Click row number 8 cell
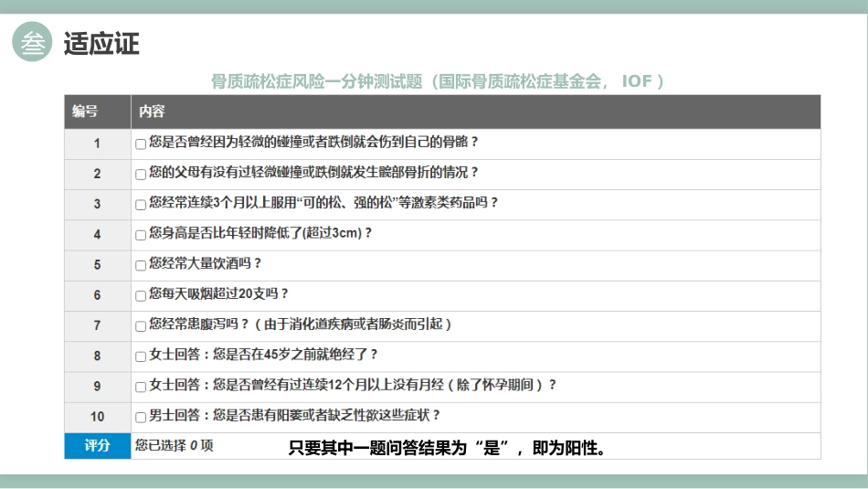This screenshot has height=489, width=868. tap(98, 357)
